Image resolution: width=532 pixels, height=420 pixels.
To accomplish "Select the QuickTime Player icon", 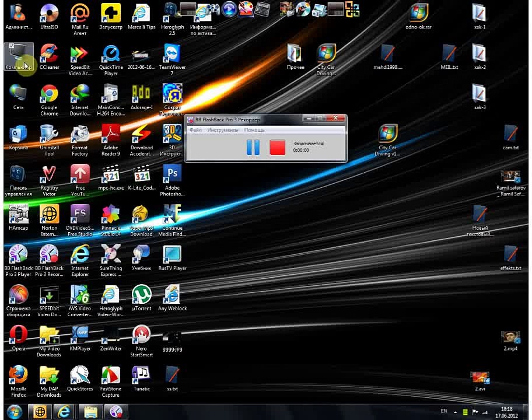I will (x=111, y=61).
